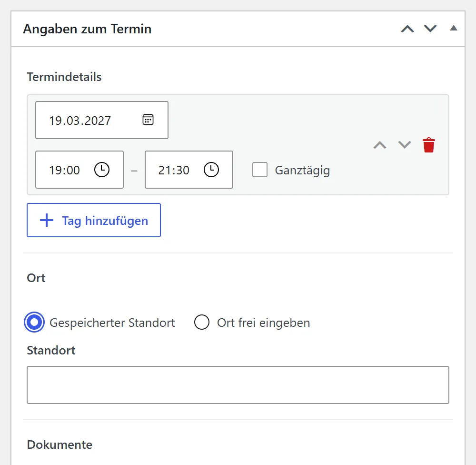Open the calendar picker for 19.03.2027
The width and height of the screenshot is (476, 465).
(148, 120)
